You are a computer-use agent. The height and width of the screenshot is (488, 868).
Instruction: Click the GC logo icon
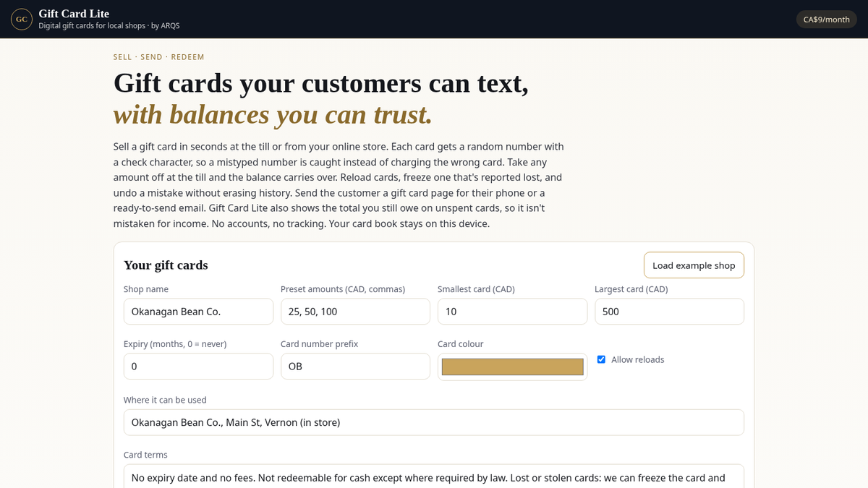tap(22, 20)
